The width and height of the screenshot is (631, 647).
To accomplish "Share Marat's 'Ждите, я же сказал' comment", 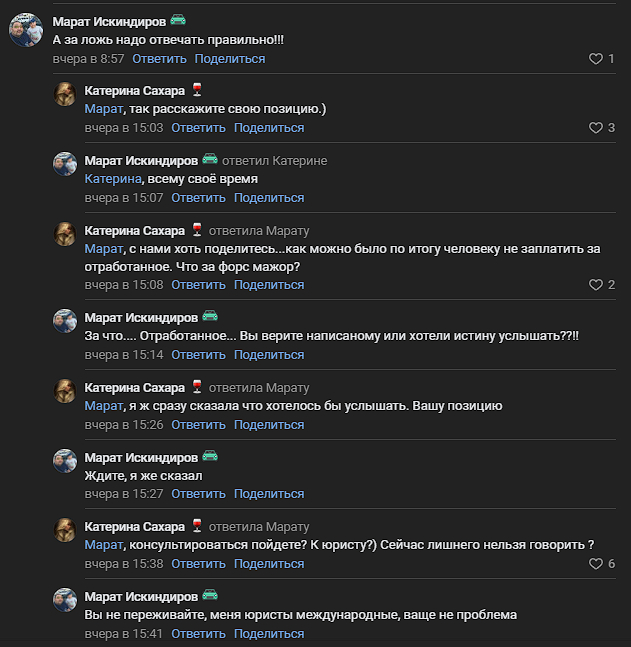I will (x=269, y=494).
